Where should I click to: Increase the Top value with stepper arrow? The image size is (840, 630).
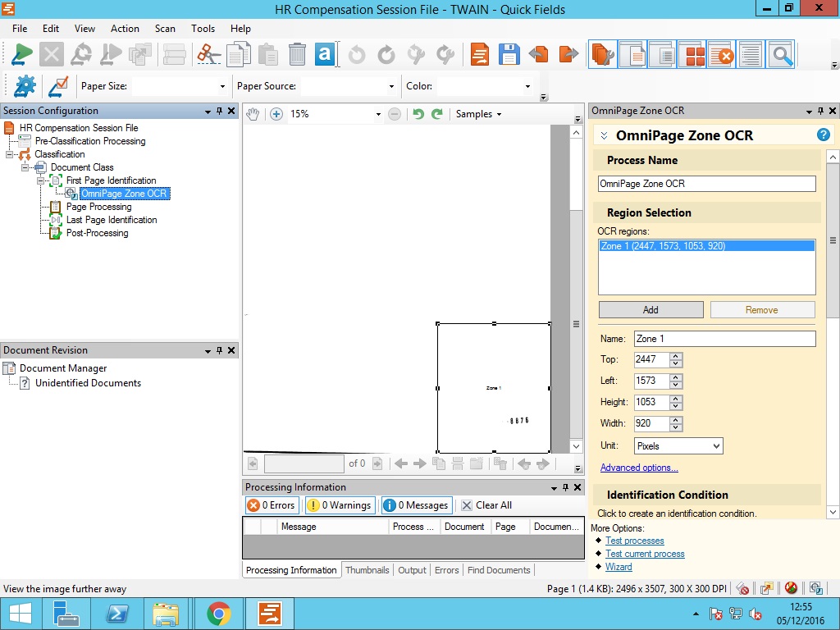tap(675, 356)
